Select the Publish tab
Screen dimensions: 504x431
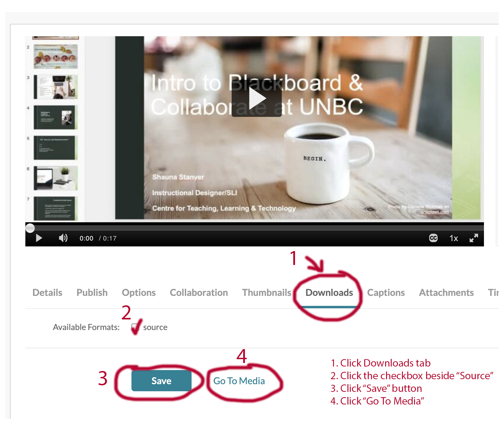[92, 292]
